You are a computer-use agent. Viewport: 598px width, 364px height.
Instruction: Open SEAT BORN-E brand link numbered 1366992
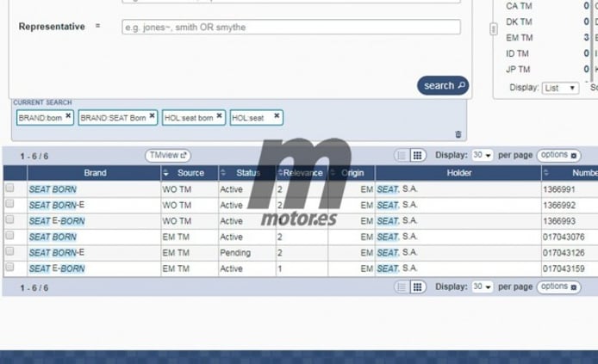coord(57,205)
